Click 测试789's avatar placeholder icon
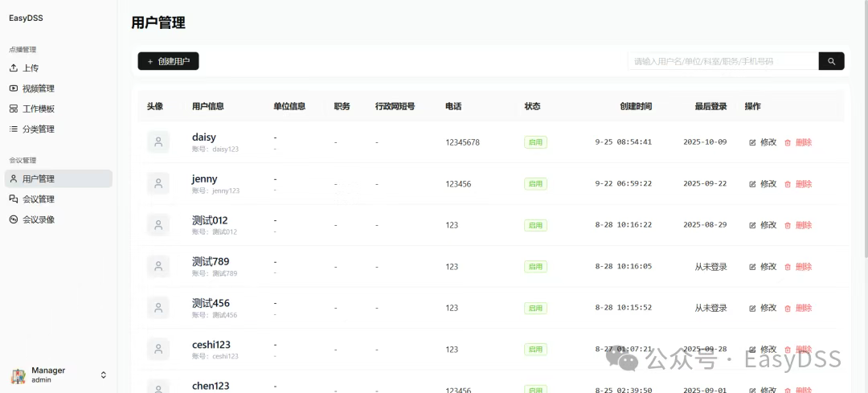The width and height of the screenshot is (868, 393). 158,266
